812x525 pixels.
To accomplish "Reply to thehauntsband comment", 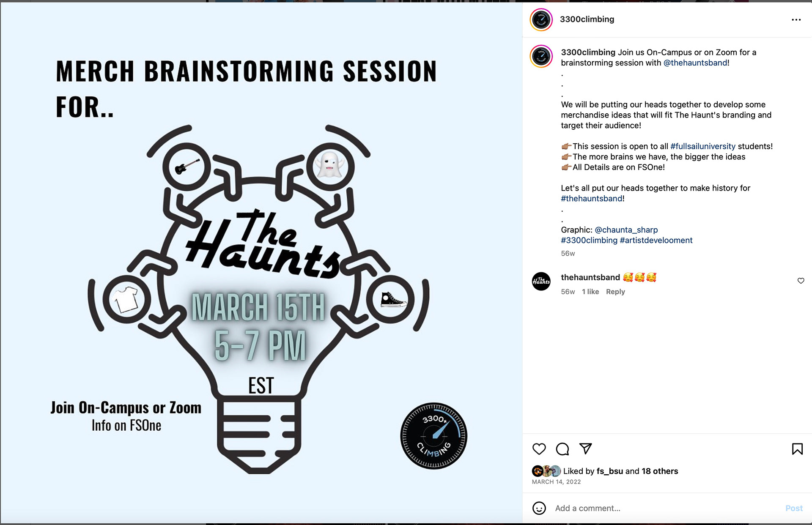I will 615,292.
